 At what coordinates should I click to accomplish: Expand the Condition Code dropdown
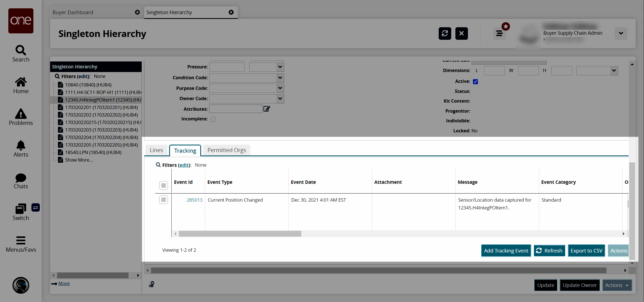(x=280, y=77)
